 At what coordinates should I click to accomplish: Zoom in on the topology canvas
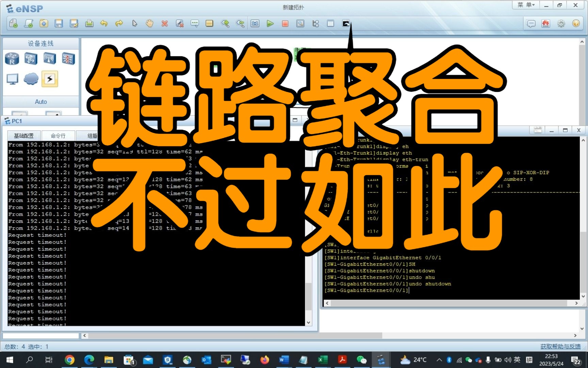click(x=225, y=24)
